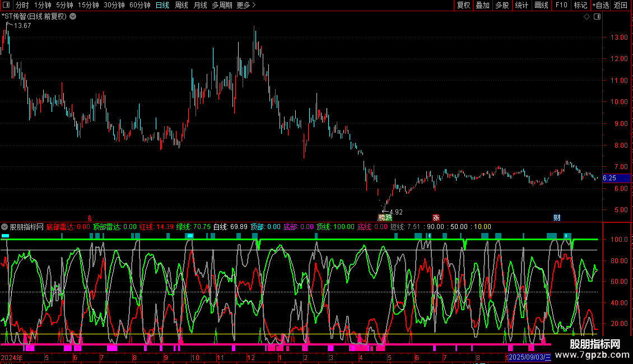Expand the 更多 periods menu
The image size is (633, 364).
[x=246, y=5]
